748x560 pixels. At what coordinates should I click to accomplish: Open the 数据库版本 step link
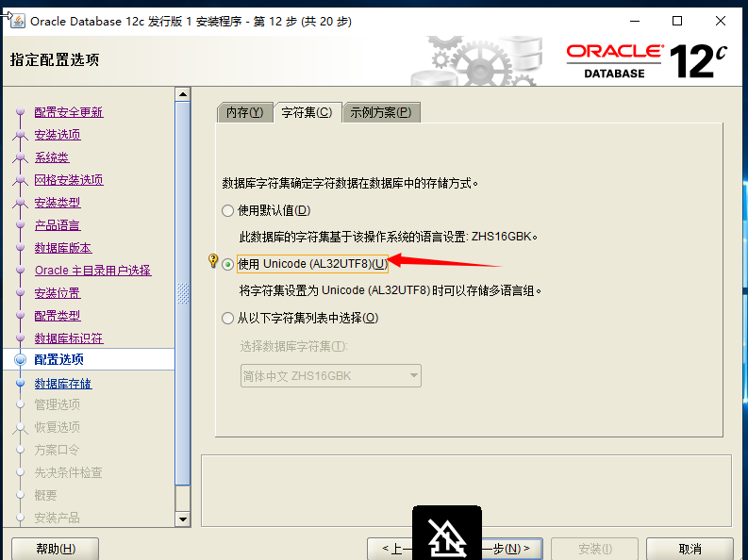(63, 248)
